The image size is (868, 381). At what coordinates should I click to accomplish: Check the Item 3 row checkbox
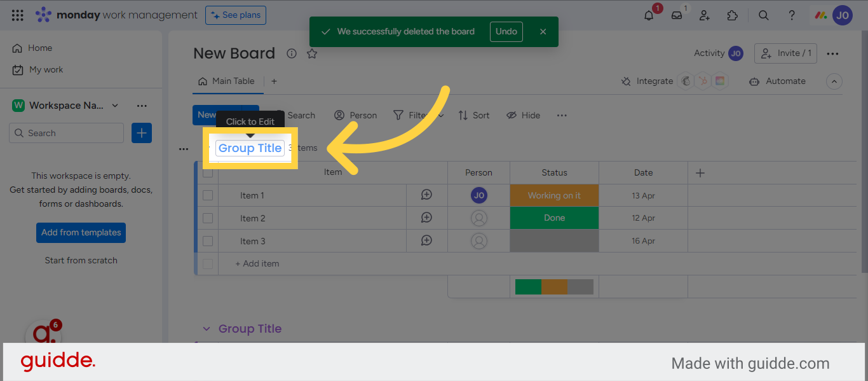pyautogui.click(x=208, y=241)
